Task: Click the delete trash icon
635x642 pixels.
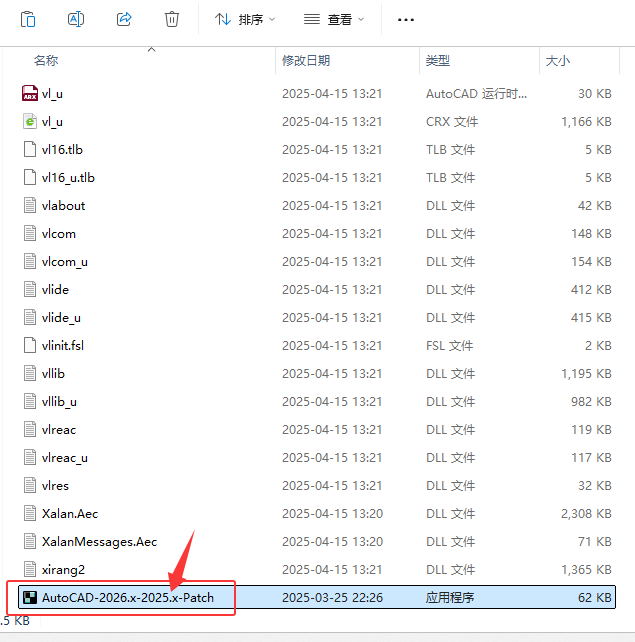Action: pyautogui.click(x=172, y=19)
